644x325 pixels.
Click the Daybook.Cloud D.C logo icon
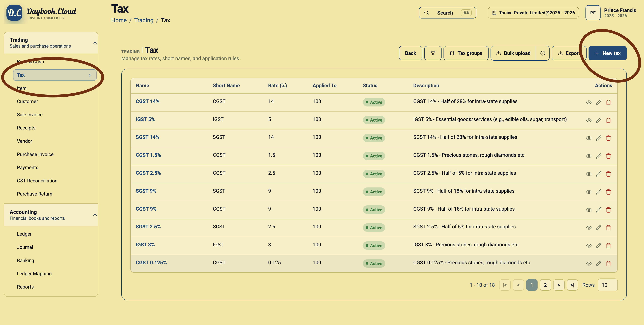(14, 13)
